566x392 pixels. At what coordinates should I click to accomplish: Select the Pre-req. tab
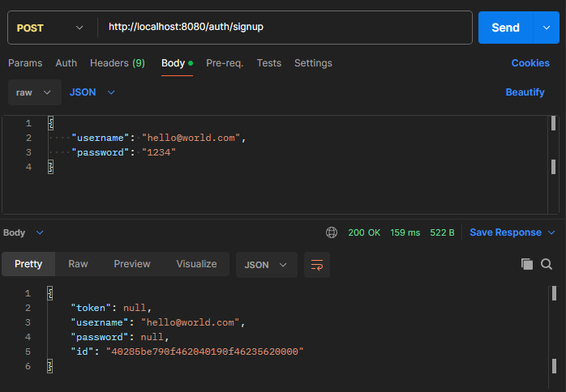(x=225, y=63)
